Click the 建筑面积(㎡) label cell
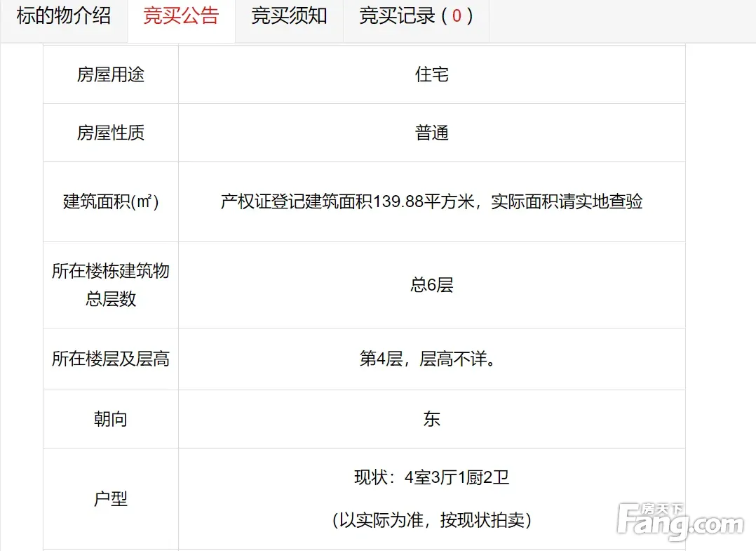The height and width of the screenshot is (551, 756). point(111,202)
